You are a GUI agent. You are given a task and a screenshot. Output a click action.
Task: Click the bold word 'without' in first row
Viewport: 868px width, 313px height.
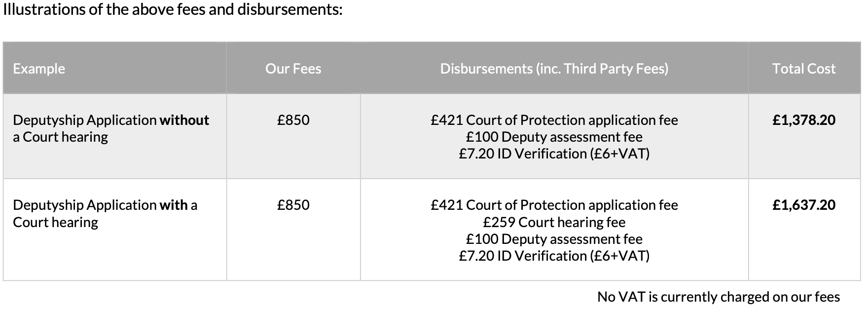point(184,120)
